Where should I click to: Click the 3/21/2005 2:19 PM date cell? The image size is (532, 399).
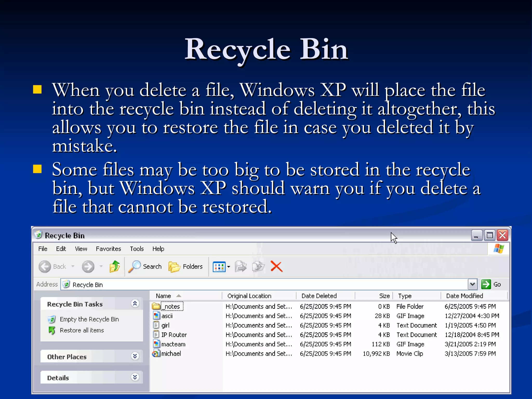(x=470, y=344)
